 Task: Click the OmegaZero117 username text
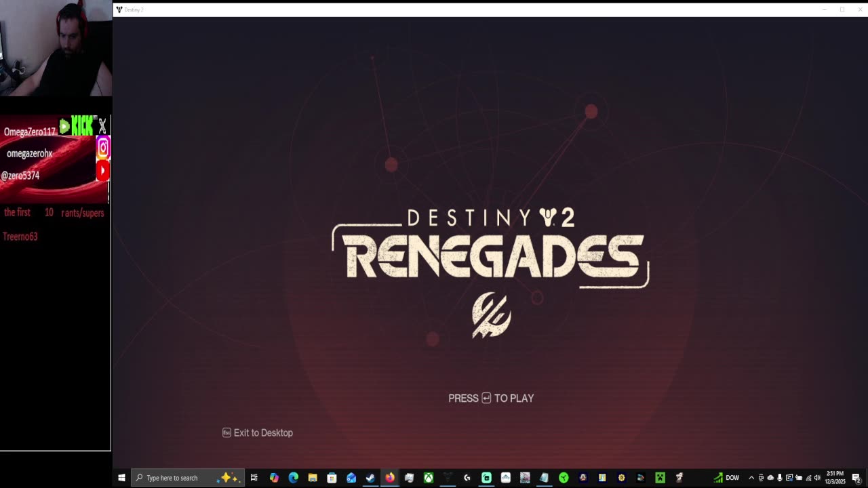29,131
